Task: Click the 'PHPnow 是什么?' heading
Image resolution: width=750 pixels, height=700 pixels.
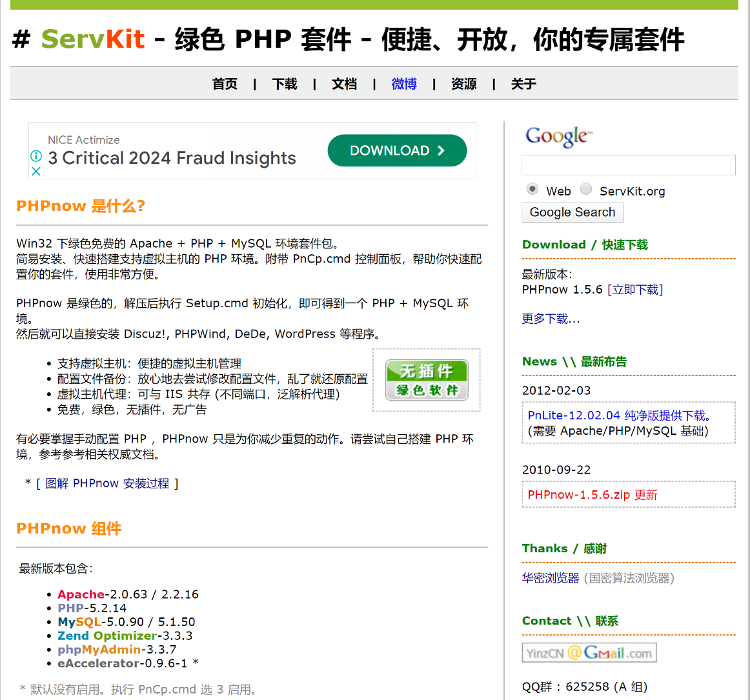Action: (81, 206)
